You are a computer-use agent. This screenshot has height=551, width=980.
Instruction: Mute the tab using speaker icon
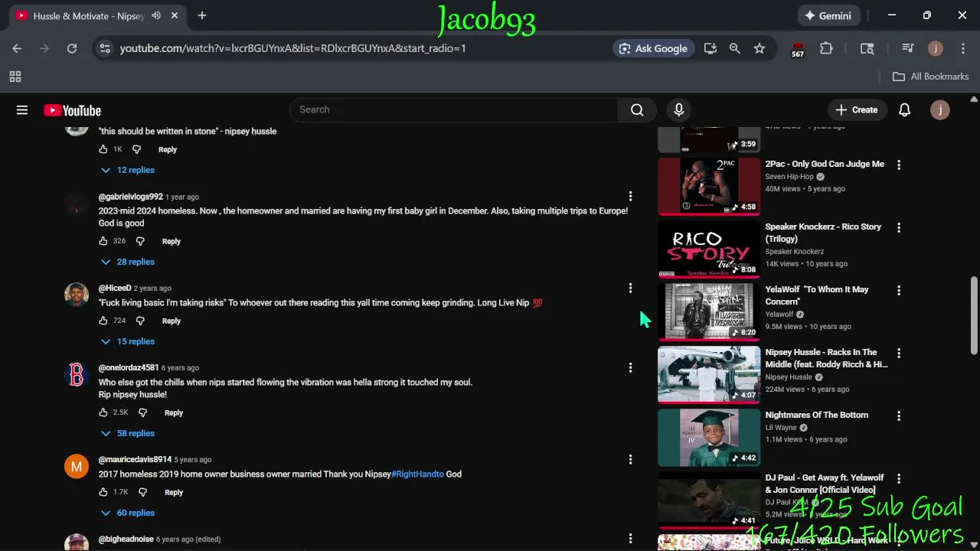click(x=156, y=15)
